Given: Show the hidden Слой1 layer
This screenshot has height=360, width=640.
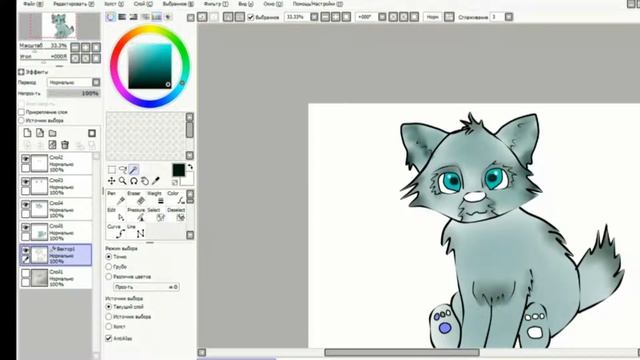Looking at the screenshot, I should [25, 273].
